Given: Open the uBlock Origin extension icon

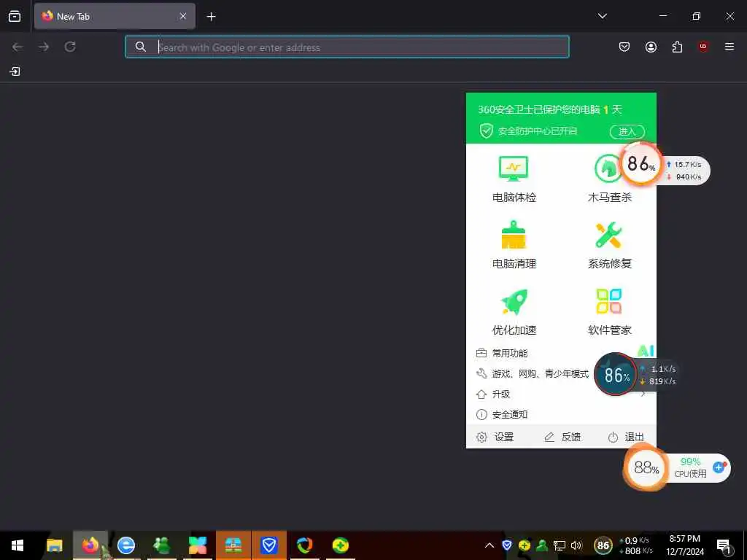Looking at the screenshot, I should (x=703, y=47).
